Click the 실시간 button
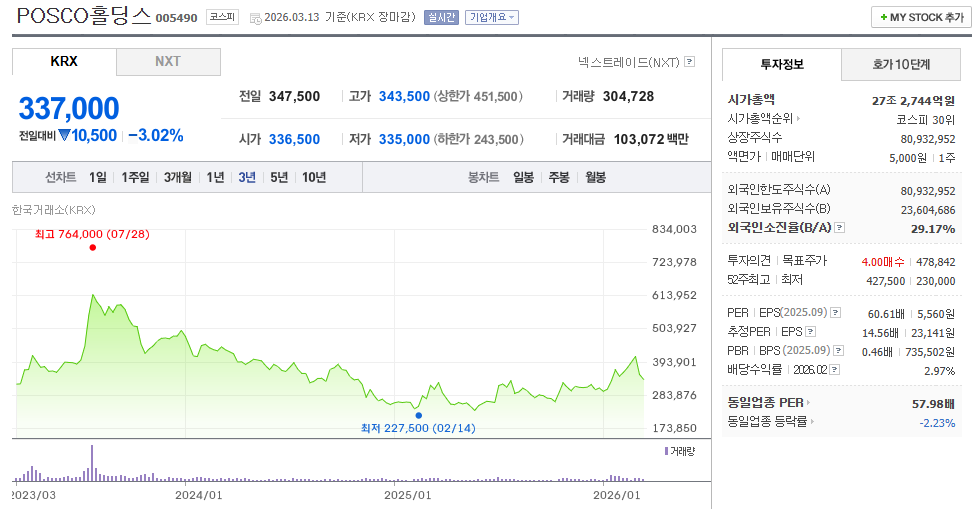976x509 pixels. click(441, 17)
